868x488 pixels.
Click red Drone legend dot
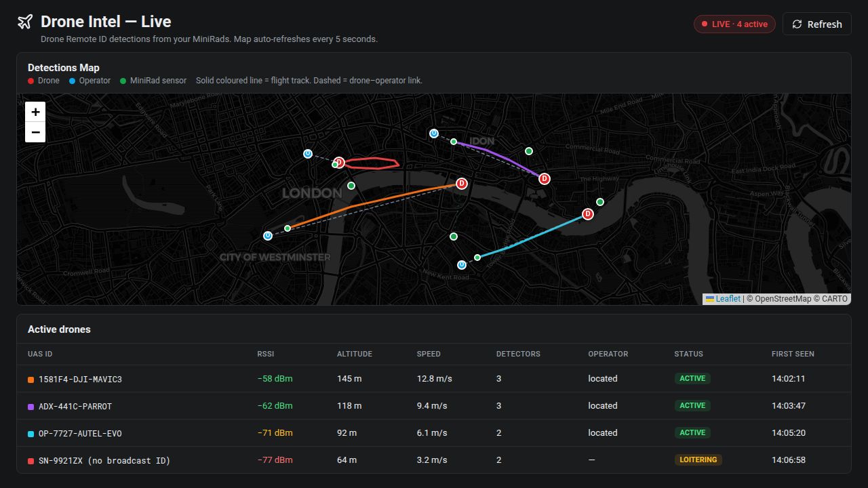(x=31, y=81)
